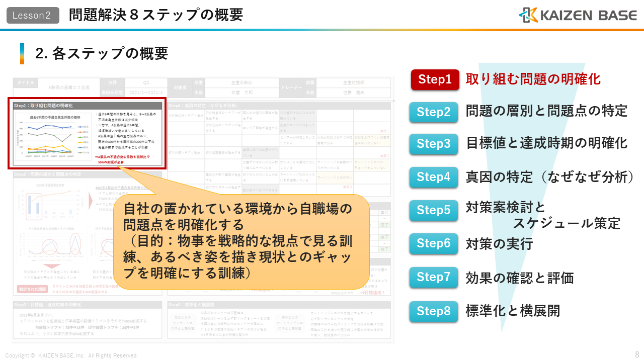Screen dimensions: 644x362
Task: Select the Step7 button
Action: coord(434,277)
